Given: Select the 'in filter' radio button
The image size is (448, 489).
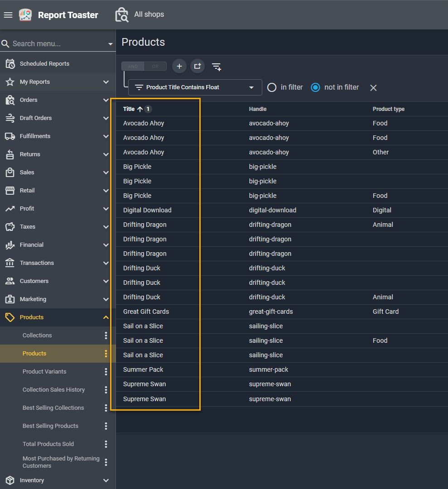Looking at the screenshot, I should (x=272, y=87).
